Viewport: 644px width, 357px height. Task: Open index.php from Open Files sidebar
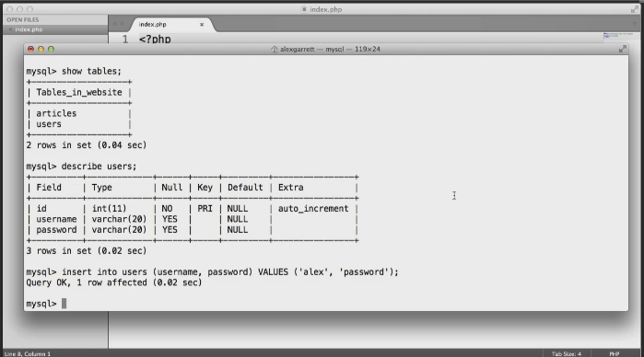pyautogui.click(x=29, y=29)
